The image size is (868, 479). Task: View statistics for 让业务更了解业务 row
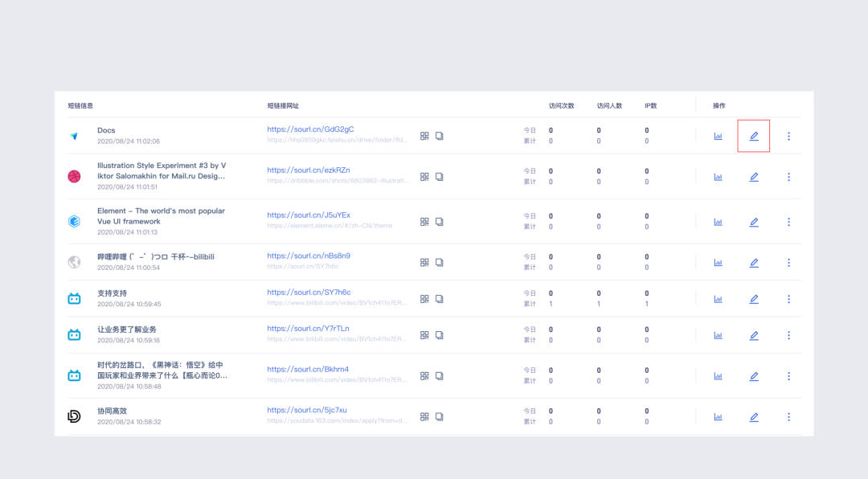tap(718, 336)
